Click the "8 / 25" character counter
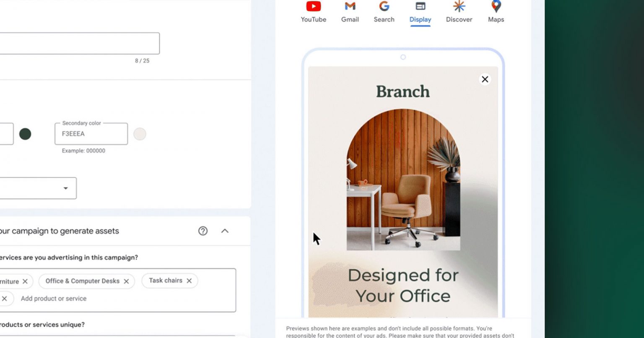 coord(142,61)
